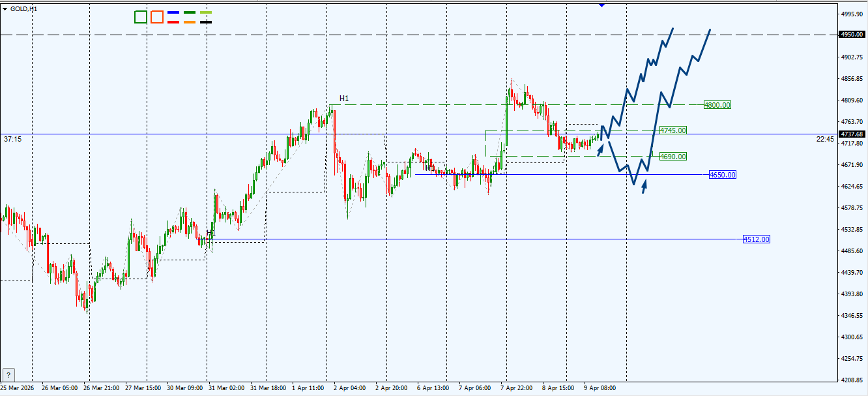Screen dimensions: 868x396
Task: Select the dark green legend line
Action: 190,12
